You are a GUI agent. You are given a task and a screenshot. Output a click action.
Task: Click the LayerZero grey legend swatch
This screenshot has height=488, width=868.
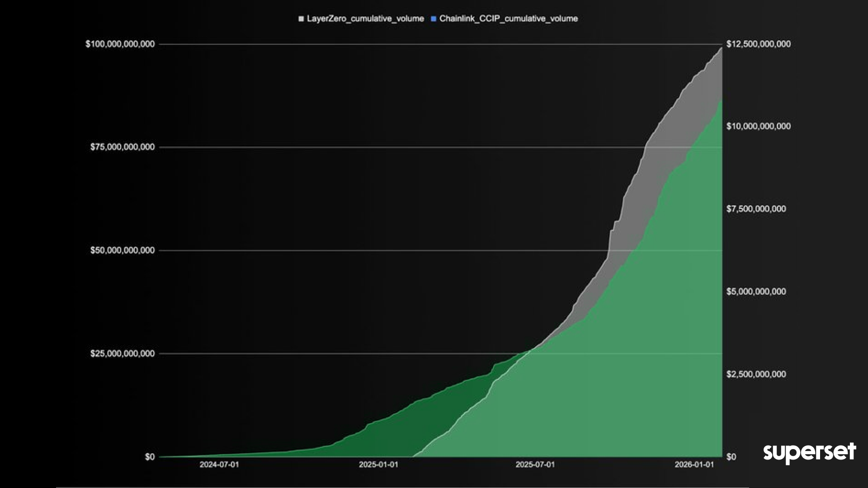301,19
